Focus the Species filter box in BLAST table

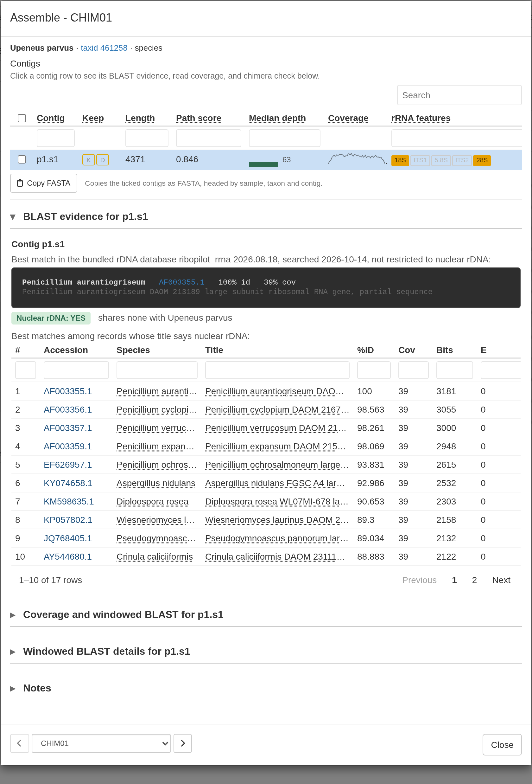coord(157,370)
